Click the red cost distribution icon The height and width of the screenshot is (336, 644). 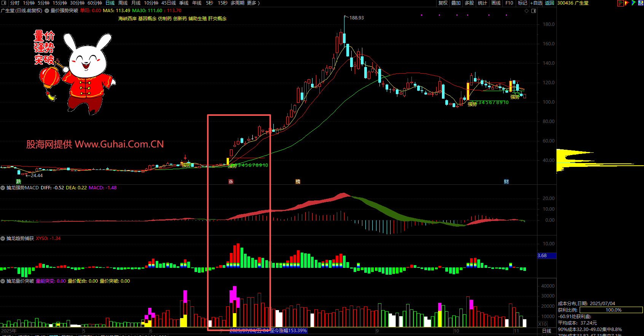[x=620, y=3]
